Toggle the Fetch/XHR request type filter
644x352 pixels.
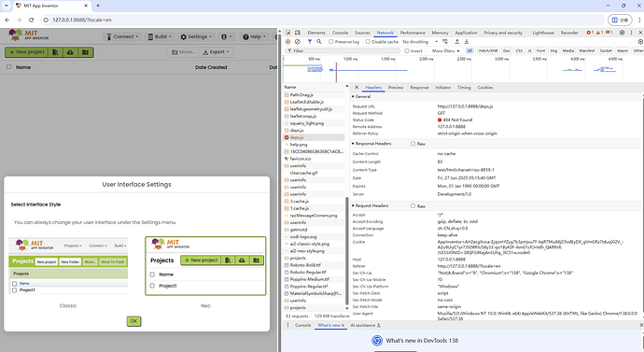coord(488,51)
